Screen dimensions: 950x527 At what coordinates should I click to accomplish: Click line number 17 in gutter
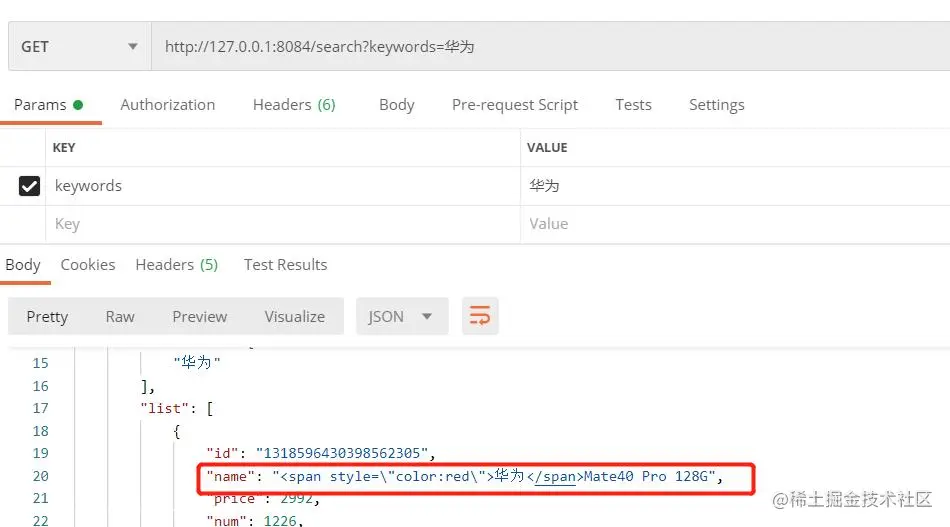[41, 408]
